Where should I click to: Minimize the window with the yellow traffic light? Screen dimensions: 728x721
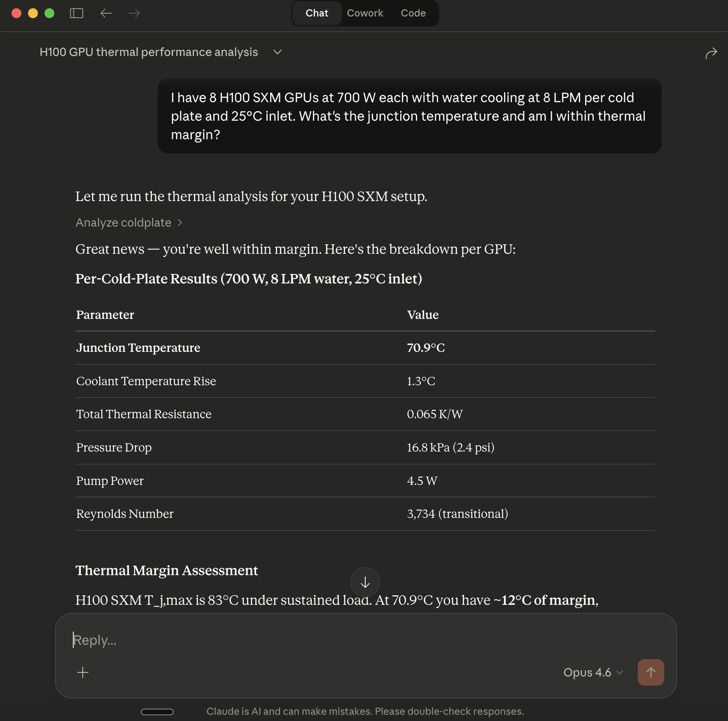[x=33, y=13]
